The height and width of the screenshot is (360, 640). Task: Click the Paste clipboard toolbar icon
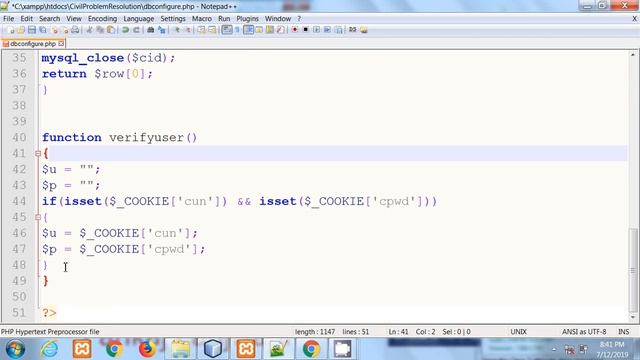click(111, 30)
